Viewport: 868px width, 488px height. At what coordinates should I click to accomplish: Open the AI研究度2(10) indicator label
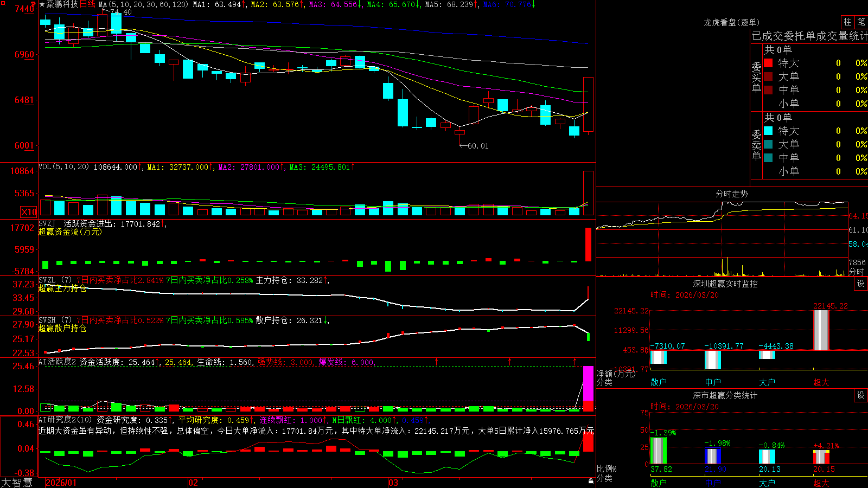point(65,420)
